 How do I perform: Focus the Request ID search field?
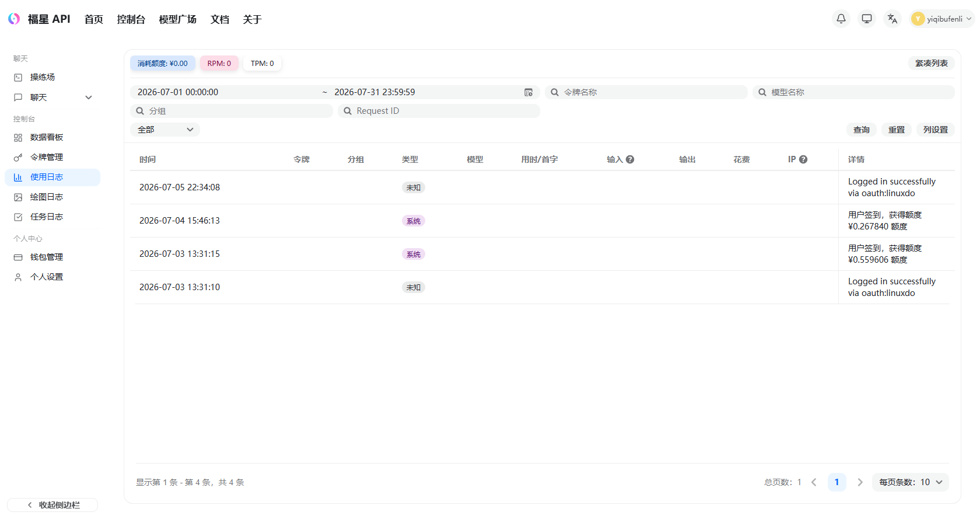click(x=439, y=111)
